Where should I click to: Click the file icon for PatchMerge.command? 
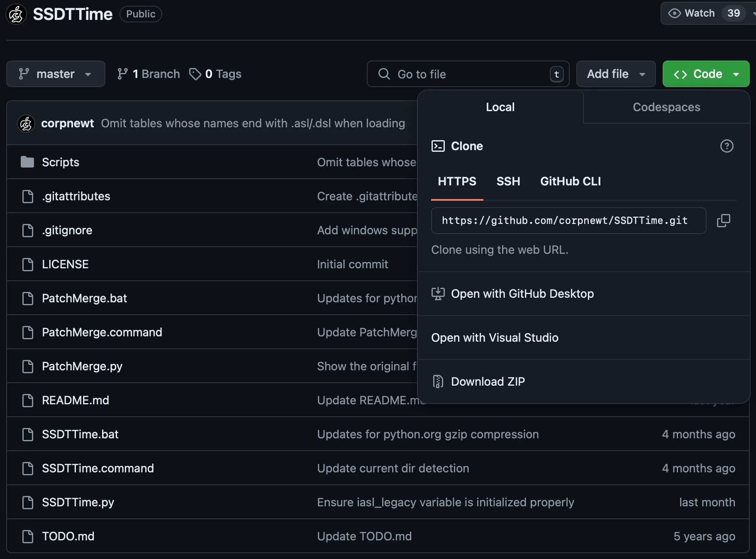coord(28,332)
